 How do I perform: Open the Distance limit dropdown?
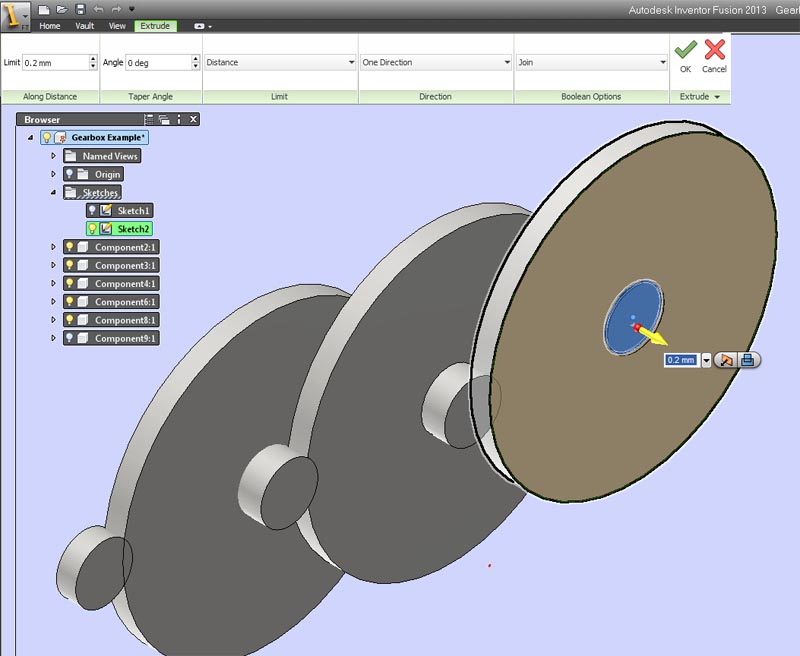pyautogui.click(x=280, y=62)
